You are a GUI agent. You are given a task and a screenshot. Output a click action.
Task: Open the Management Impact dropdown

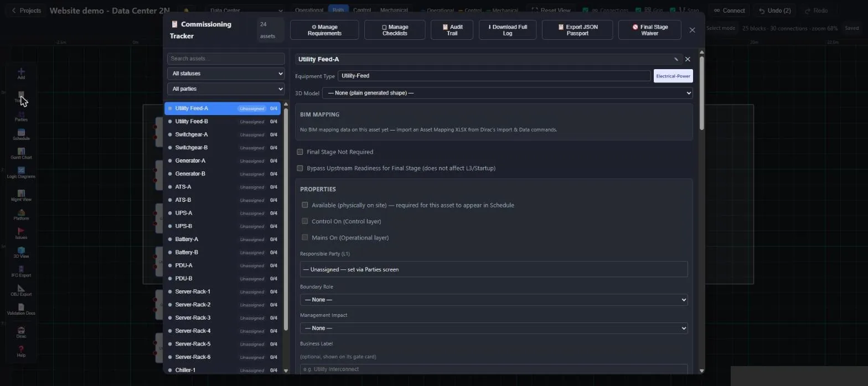[x=494, y=328]
